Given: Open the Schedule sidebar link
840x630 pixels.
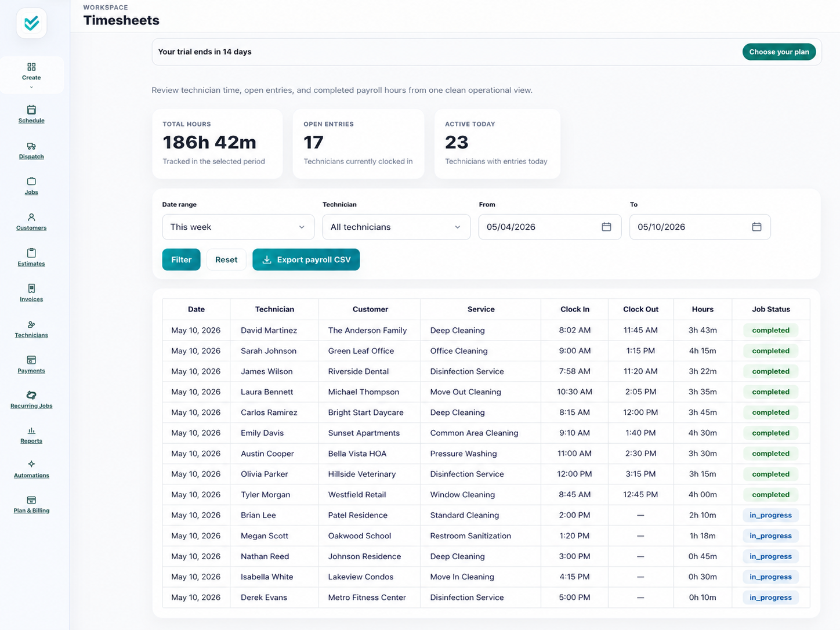Looking at the screenshot, I should click(31, 121).
